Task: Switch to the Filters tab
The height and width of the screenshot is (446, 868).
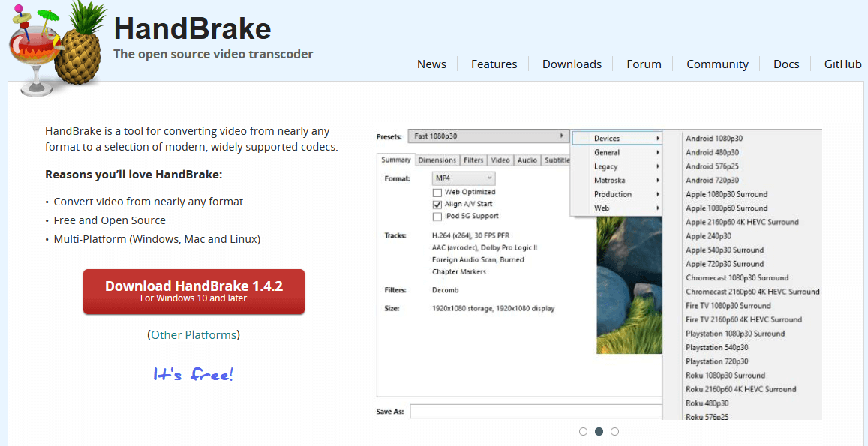Action: [473, 160]
